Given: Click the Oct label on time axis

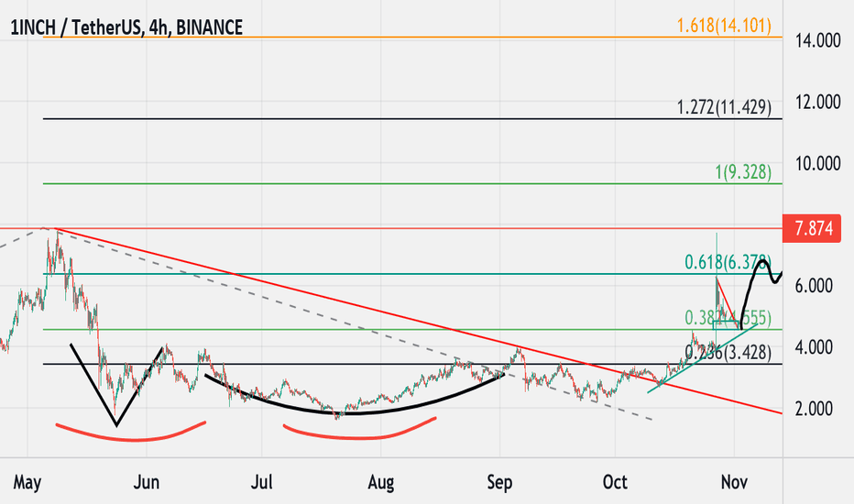Looking at the screenshot, I should click(615, 483).
